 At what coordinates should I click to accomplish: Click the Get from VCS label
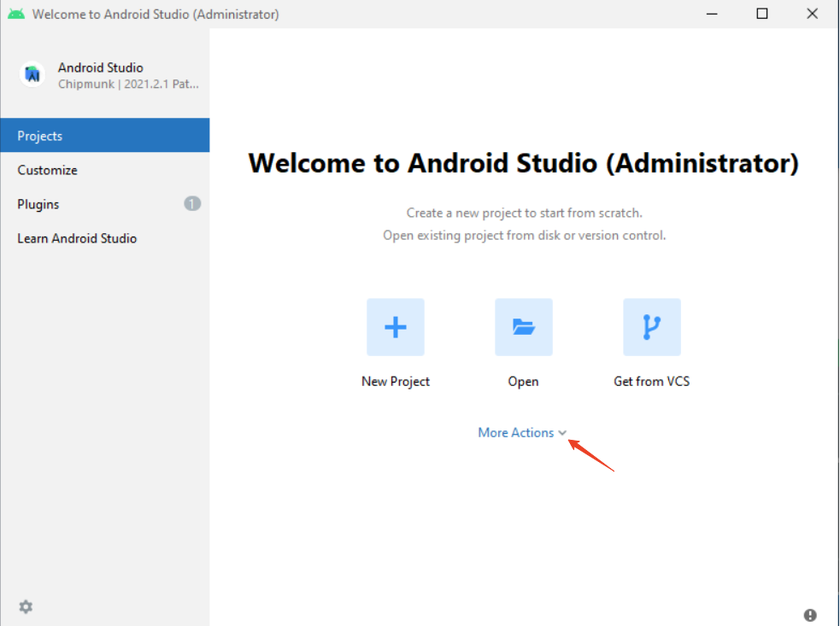pyautogui.click(x=651, y=381)
